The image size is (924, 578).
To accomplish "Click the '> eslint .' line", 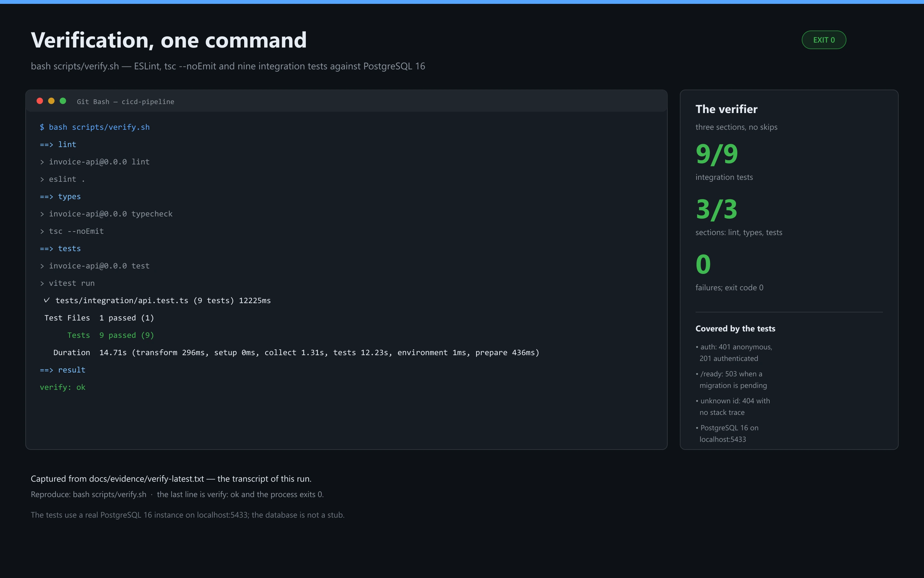I will click(x=63, y=179).
